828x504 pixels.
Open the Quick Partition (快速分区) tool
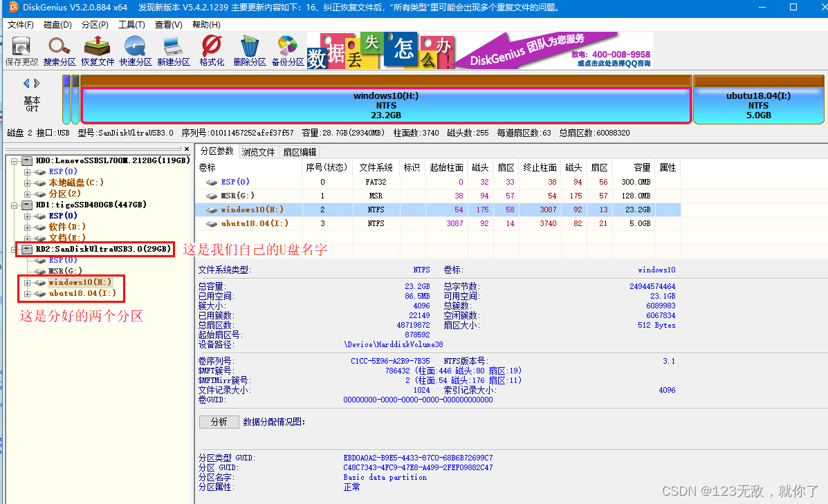pyautogui.click(x=135, y=51)
